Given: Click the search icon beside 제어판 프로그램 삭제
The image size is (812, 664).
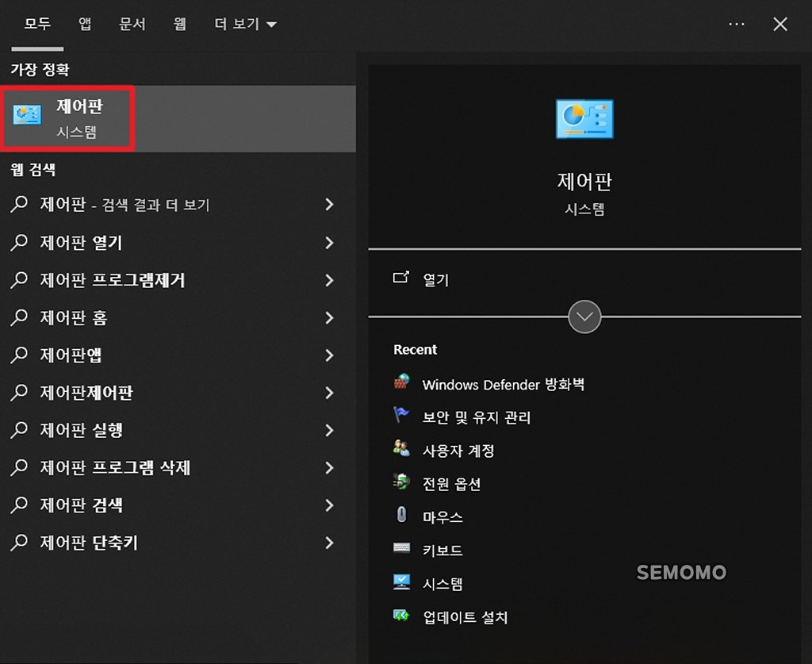Looking at the screenshot, I should point(19,467).
